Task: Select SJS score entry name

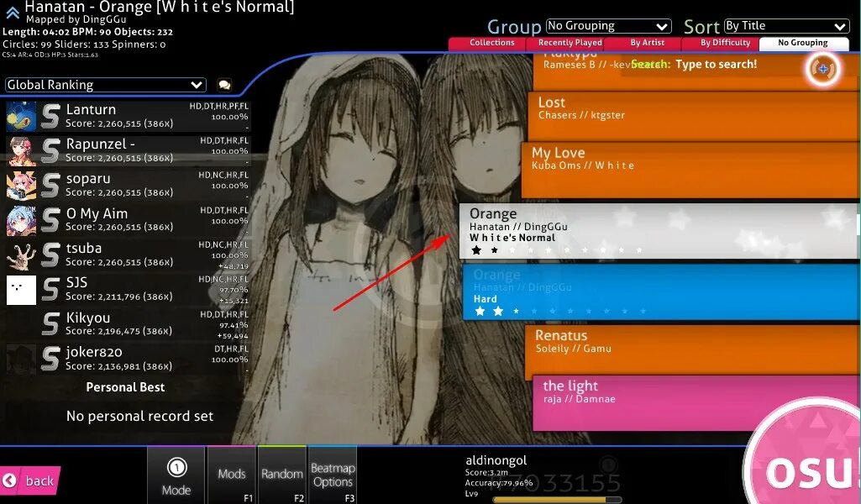Action: (76, 283)
